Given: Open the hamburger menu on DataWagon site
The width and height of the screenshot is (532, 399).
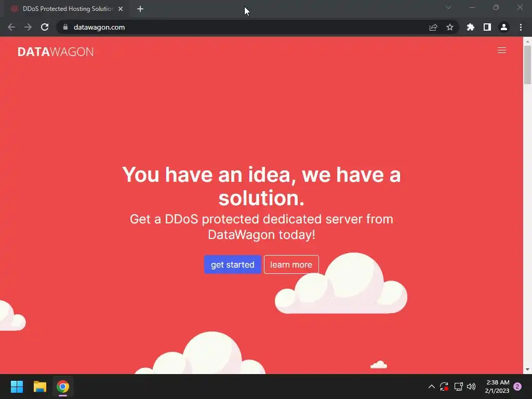Looking at the screenshot, I should point(501,50).
